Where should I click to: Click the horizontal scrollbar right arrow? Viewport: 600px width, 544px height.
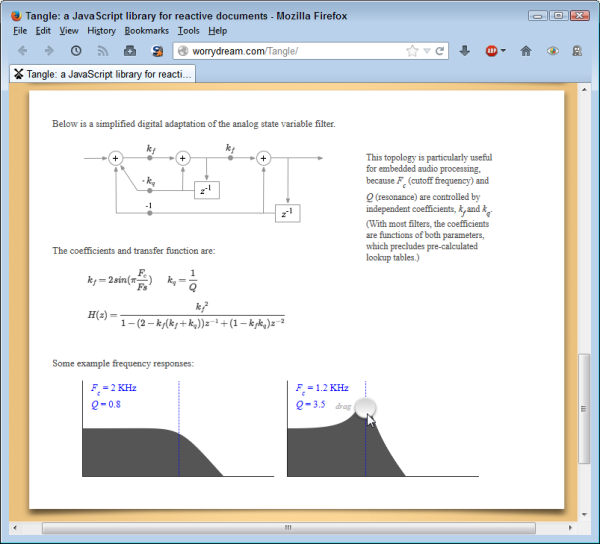(x=570, y=528)
